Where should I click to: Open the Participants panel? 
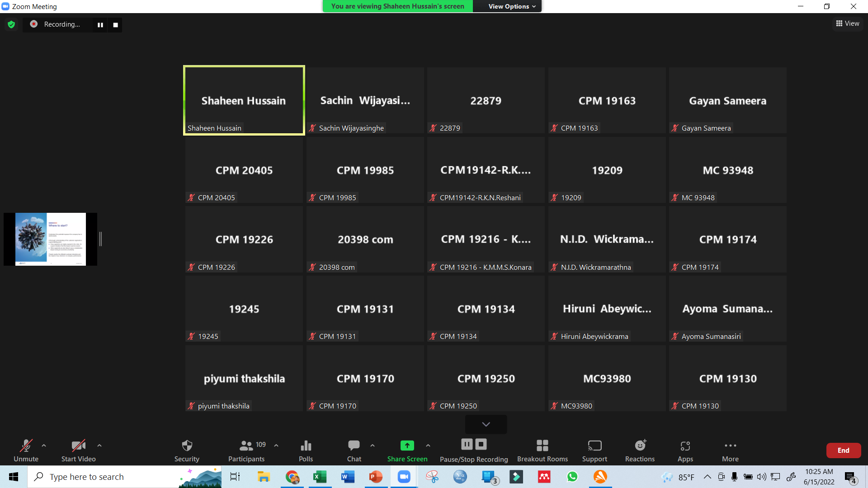(246, 450)
